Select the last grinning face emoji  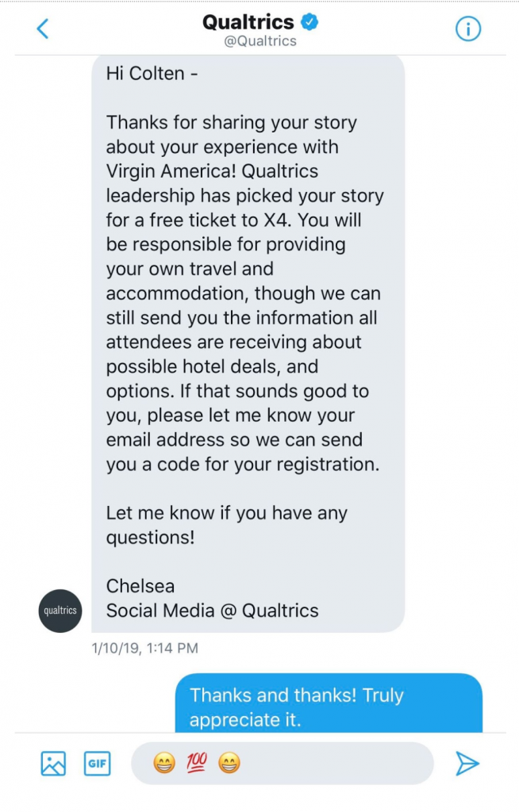(229, 763)
